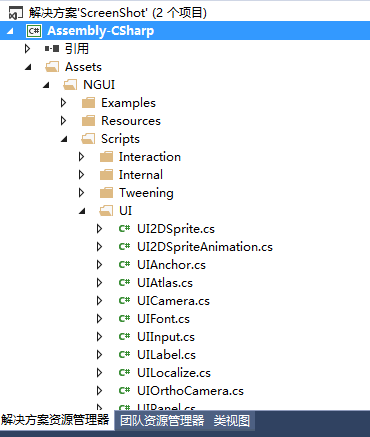Click the solution icon beside 解决方案'ScreenShot'

(16, 13)
